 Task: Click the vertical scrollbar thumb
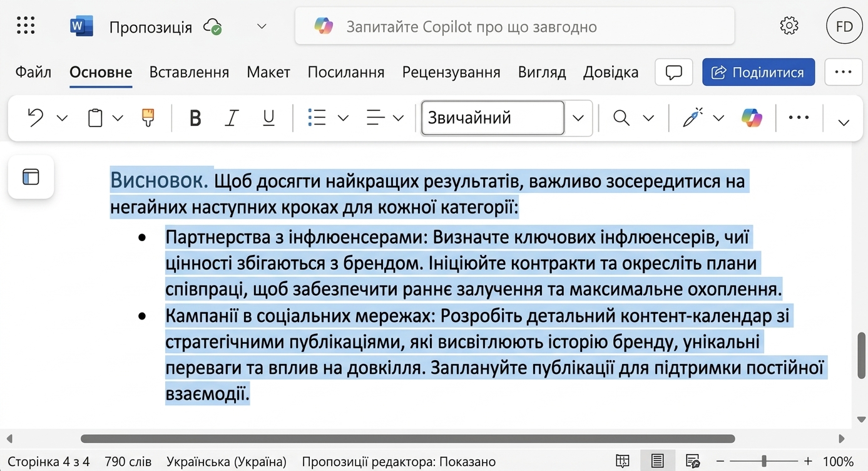point(861,356)
